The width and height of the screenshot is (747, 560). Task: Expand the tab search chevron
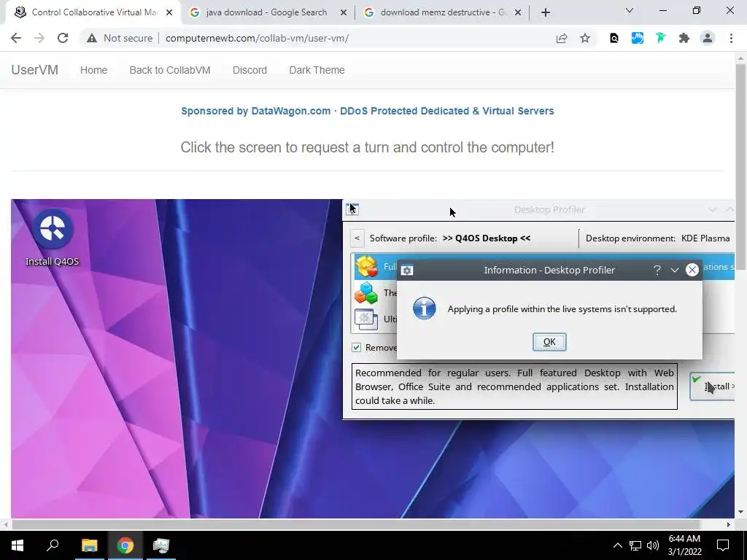(x=630, y=10)
